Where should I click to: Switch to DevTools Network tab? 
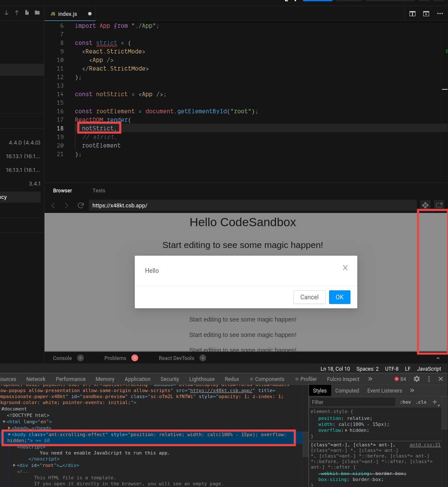[36, 379]
